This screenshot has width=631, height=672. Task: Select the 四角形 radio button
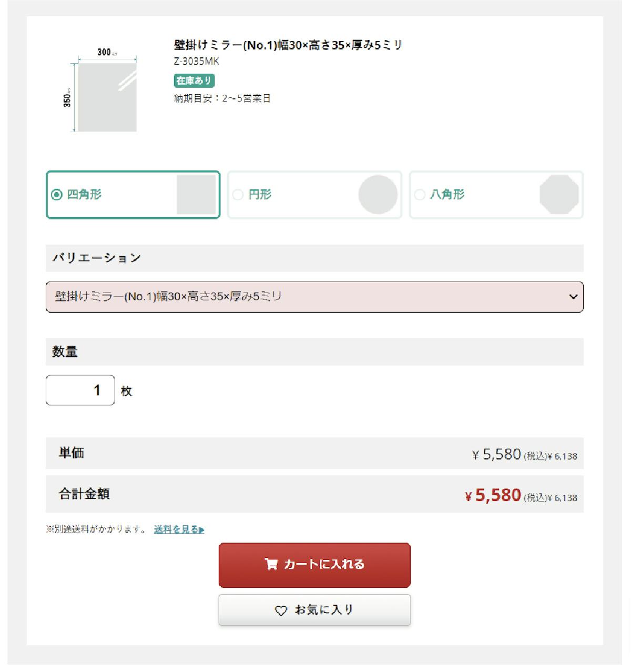point(57,195)
